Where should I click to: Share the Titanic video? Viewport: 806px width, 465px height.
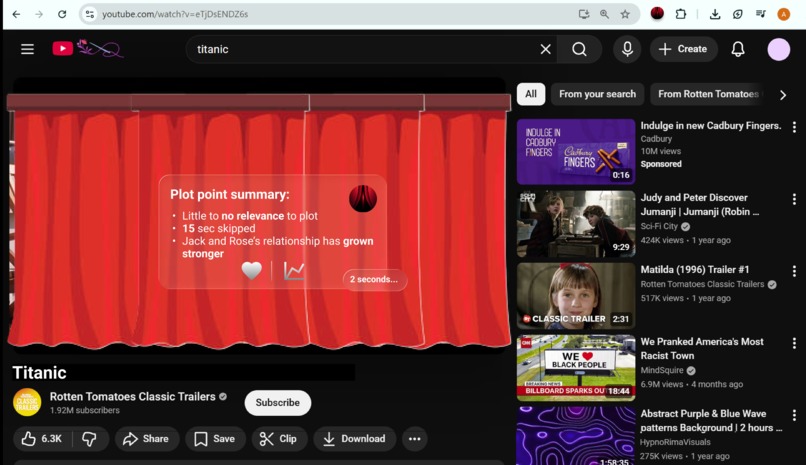[x=146, y=439]
